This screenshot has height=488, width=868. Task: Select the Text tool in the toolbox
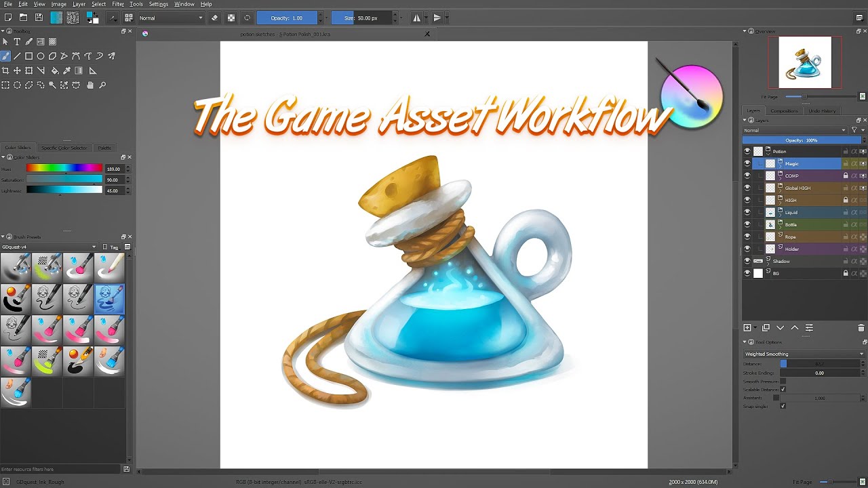tap(17, 41)
